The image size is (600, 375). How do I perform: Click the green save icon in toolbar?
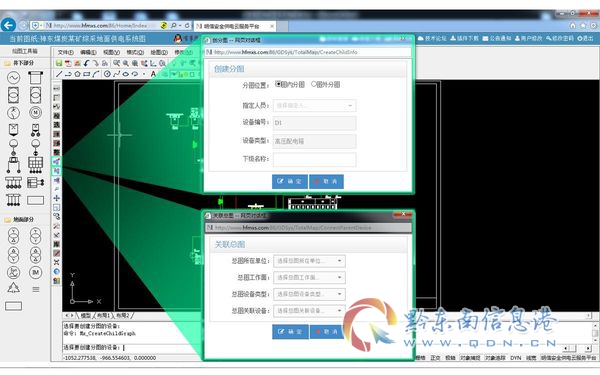[59, 63]
